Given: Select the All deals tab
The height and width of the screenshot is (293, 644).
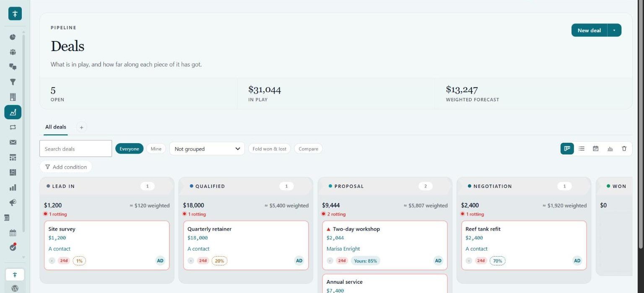Looking at the screenshot, I should [56, 127].
